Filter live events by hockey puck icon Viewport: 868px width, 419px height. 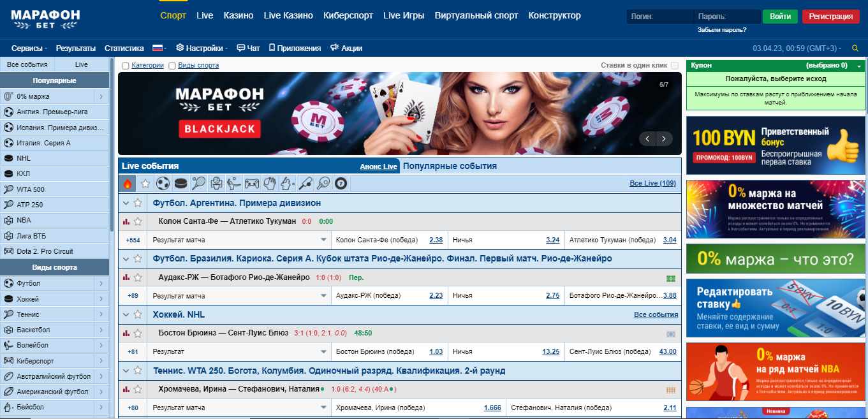point(181,184)
